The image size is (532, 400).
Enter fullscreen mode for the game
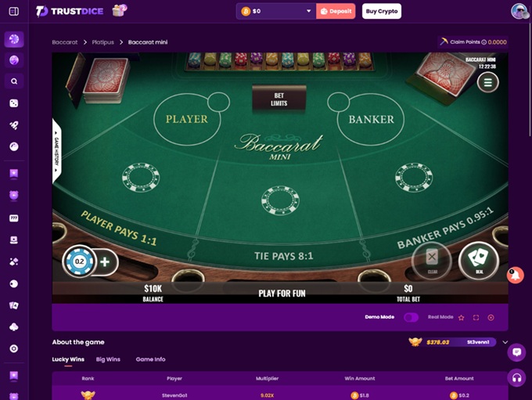(476, 318)
